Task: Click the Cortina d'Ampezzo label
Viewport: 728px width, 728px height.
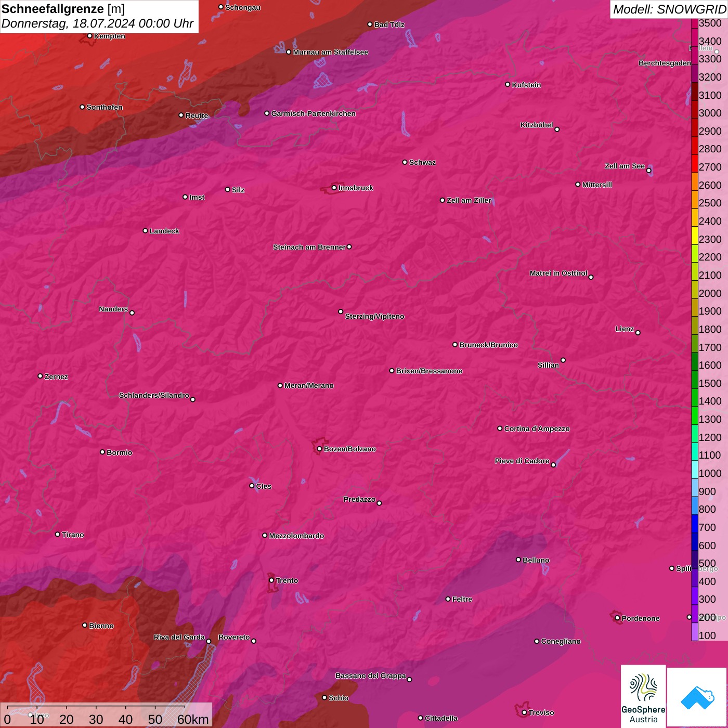Action: click(x=537, y=428)
